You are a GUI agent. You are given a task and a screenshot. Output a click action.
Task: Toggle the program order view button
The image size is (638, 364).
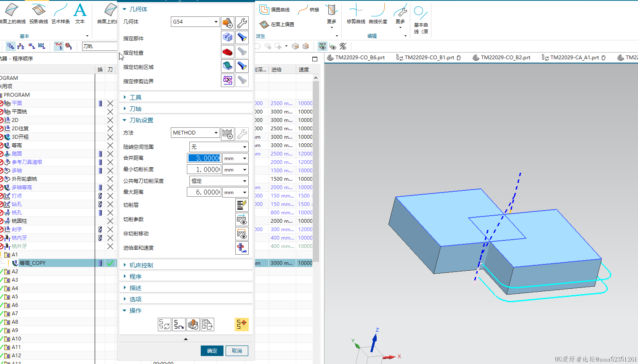[x=11, y=46]
